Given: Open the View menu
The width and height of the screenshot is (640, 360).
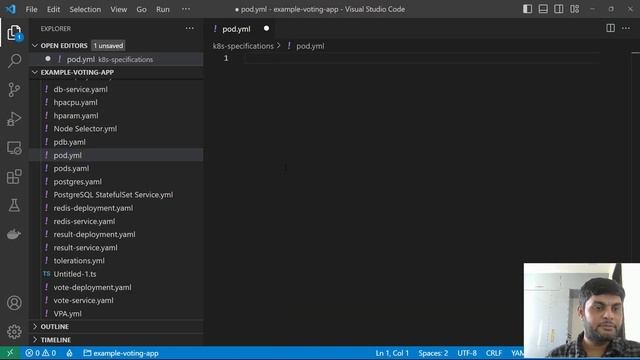Looking at the screenshot, I should pyautogui.click(x=118, y=9).
